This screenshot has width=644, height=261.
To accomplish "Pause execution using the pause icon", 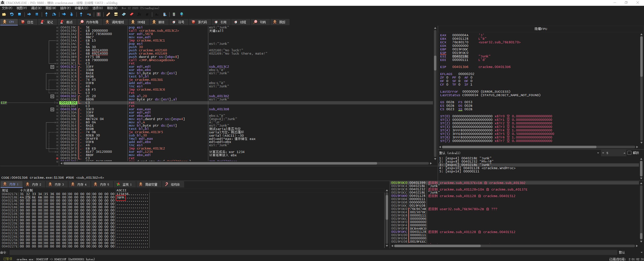I will pyautogui.click(x=37, y=14).
